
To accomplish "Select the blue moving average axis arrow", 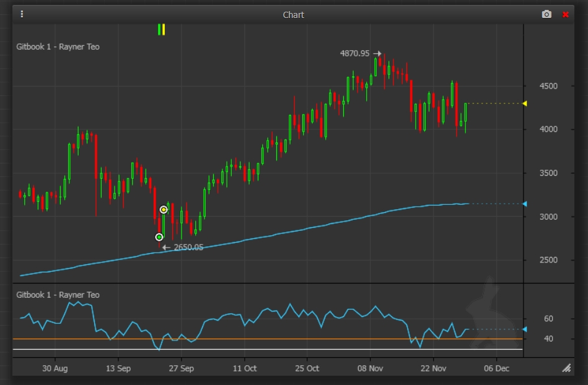I will coord(525,204).
